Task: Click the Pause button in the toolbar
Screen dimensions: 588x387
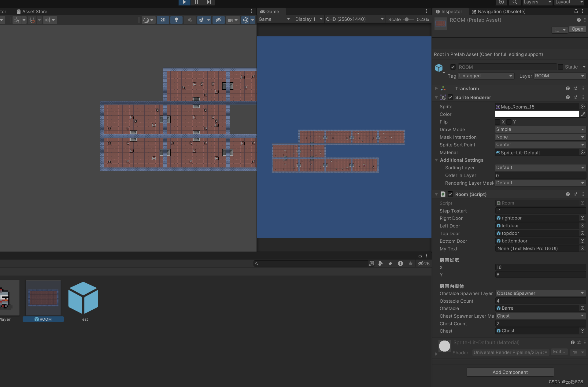Action: [x=196, y=2]
